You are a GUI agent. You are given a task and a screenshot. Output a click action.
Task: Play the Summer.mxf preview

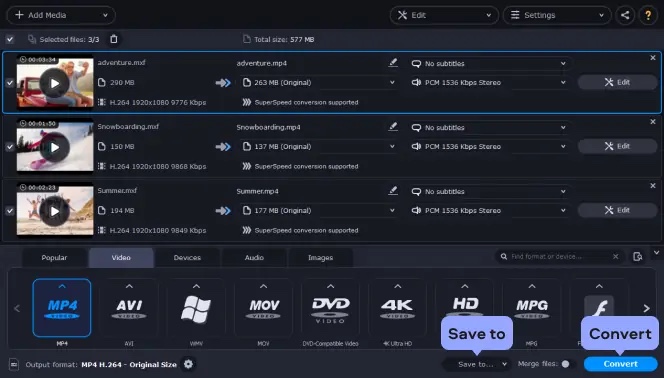(x=55, y=211)
